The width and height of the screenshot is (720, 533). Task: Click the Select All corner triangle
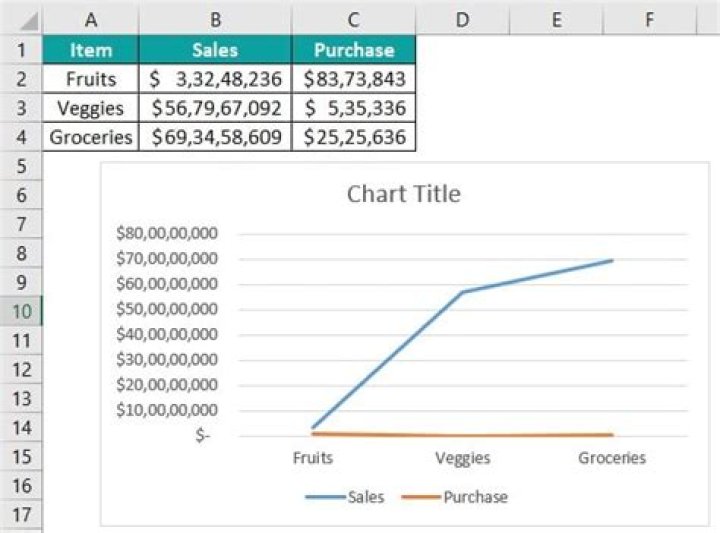[x=28, y=21]
